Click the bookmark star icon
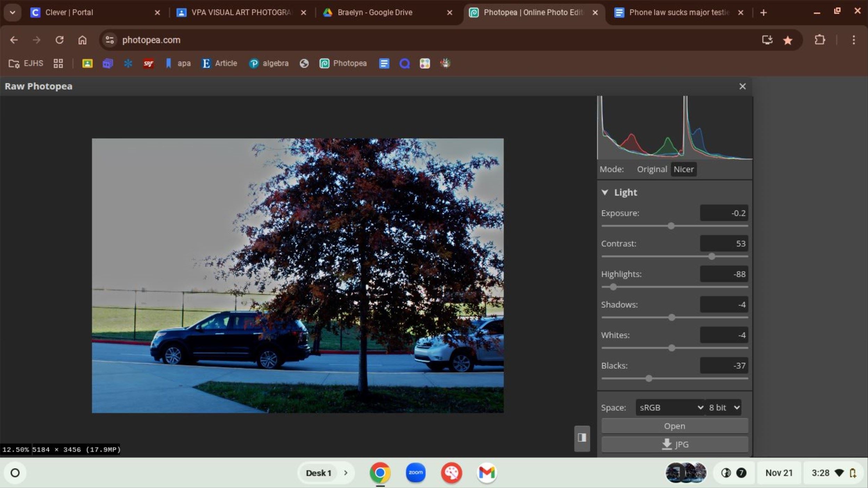Viewport: 868px width, 488px height. (787, 40)
